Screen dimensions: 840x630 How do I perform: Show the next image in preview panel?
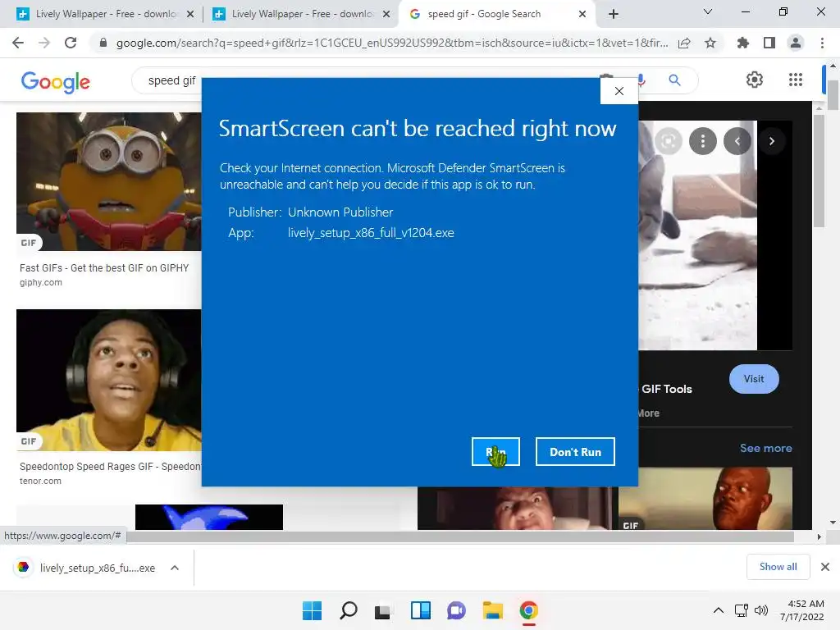(771, 141)
